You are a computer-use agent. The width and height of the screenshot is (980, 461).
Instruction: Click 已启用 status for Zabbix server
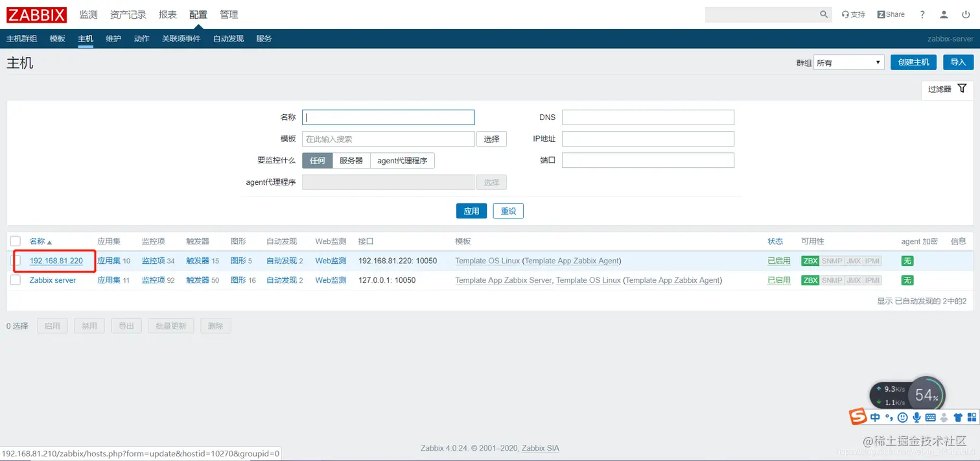click(779, 280)
